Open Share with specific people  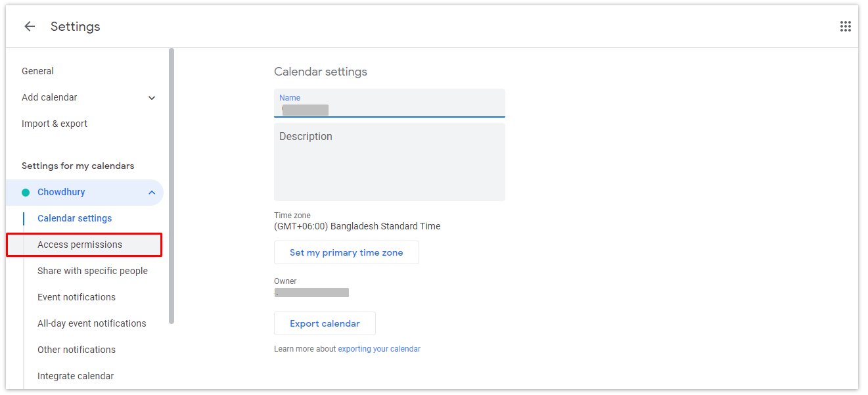click(93, 271)
